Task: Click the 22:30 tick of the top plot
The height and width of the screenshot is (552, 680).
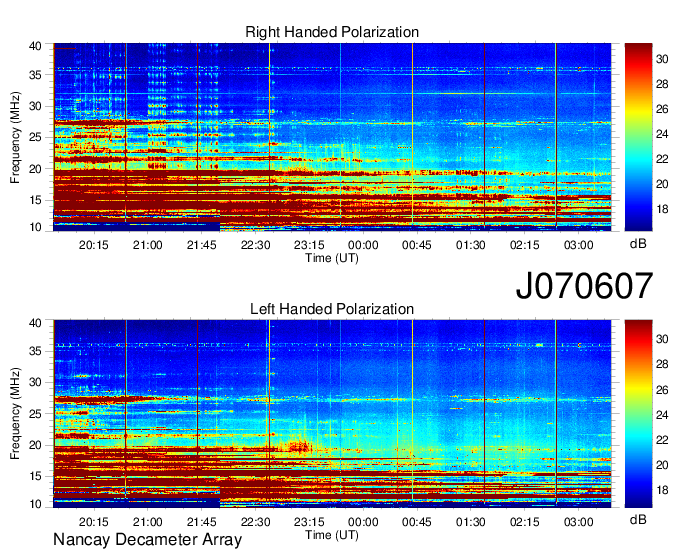Action: [x=255, y=245]
